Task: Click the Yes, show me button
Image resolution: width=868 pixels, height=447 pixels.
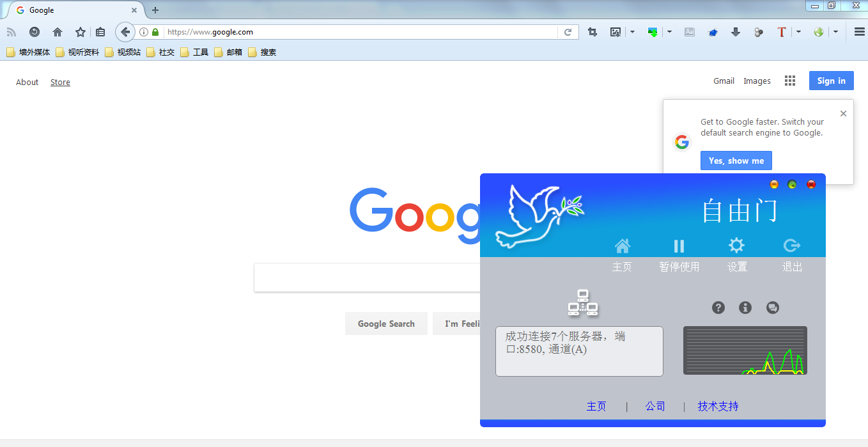Action: 736,161
